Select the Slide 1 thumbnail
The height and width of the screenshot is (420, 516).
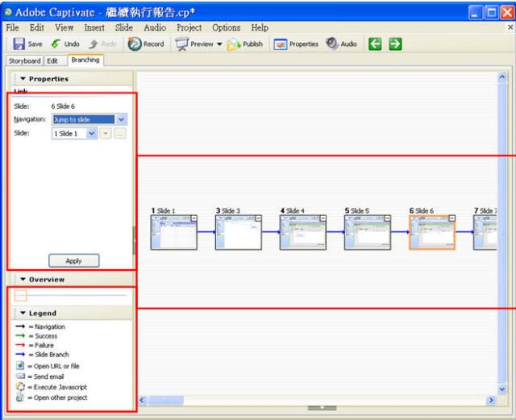coord(174,232)
